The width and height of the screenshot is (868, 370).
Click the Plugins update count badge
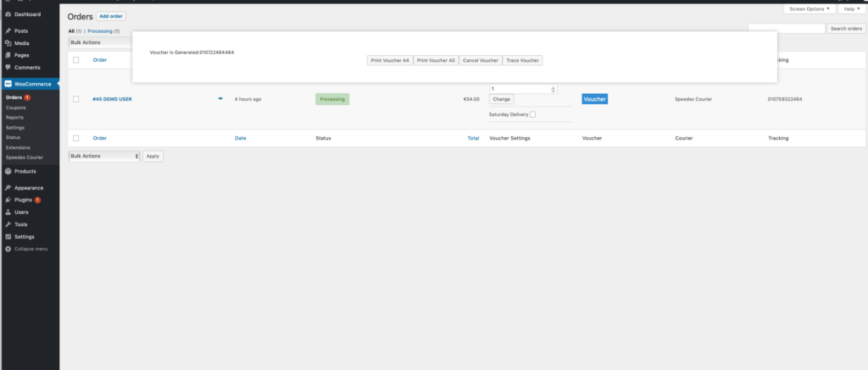pyautogui.click(x=37, y=200)
